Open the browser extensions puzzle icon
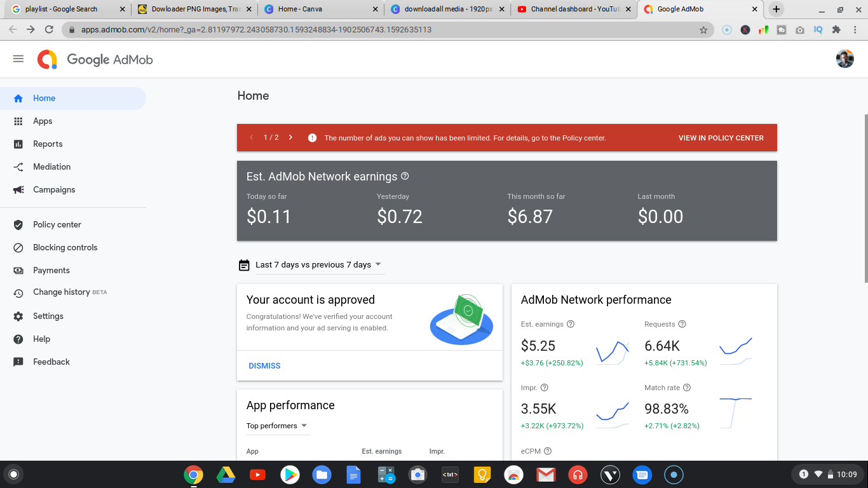Image resolution: width=868 pixels, height=488 pixels. (x=836, y=30)
